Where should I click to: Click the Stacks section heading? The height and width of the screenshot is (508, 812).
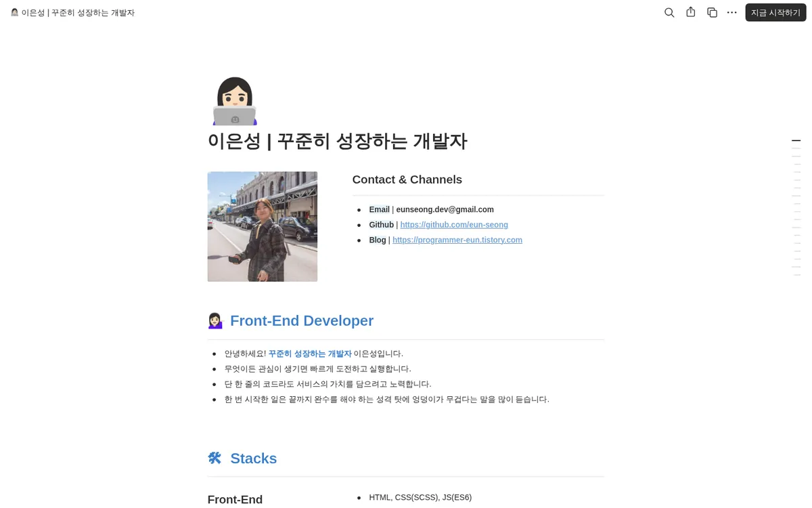tap(254, 459)
